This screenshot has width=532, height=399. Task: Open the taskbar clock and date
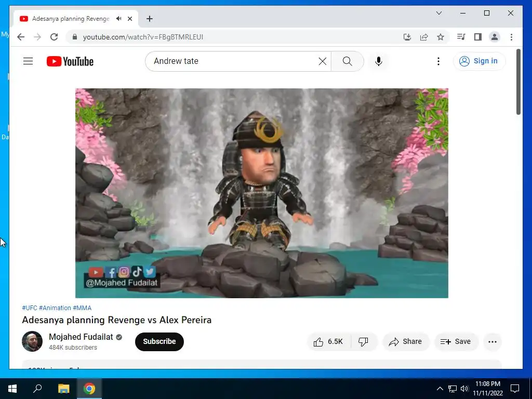(487, 389)
